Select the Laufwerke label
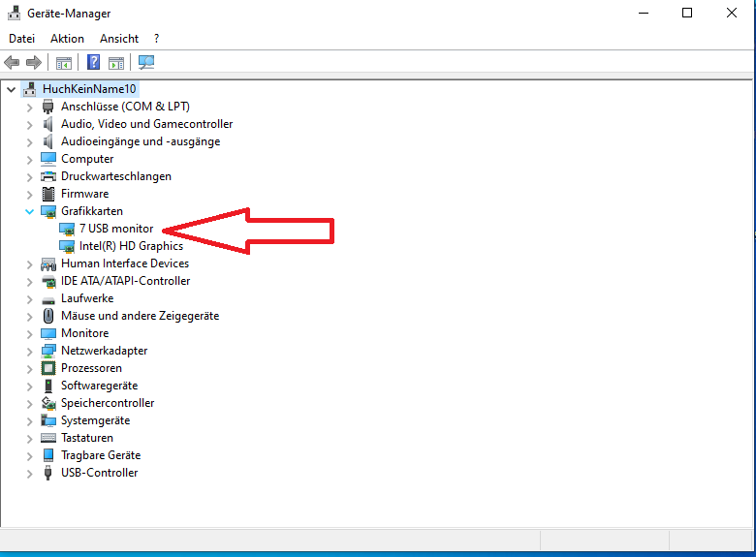Screen dimensions: 756x557 click(x=87, y=298)
